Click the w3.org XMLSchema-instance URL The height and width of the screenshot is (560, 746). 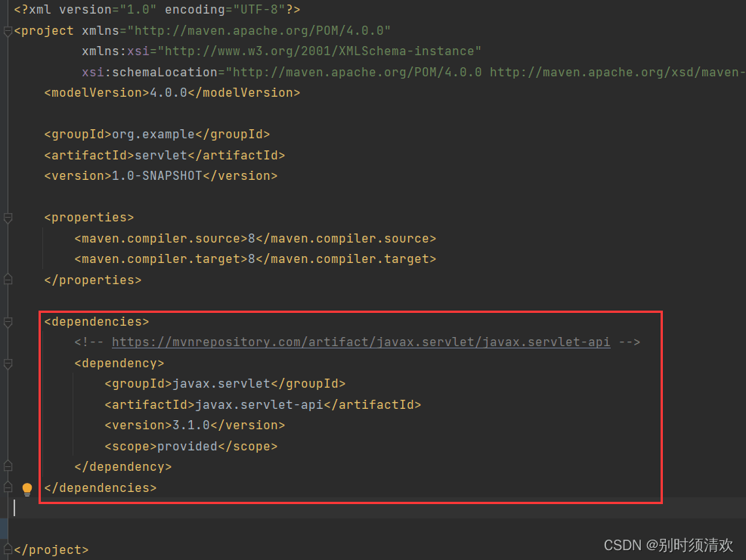click(x=323, y=51)
